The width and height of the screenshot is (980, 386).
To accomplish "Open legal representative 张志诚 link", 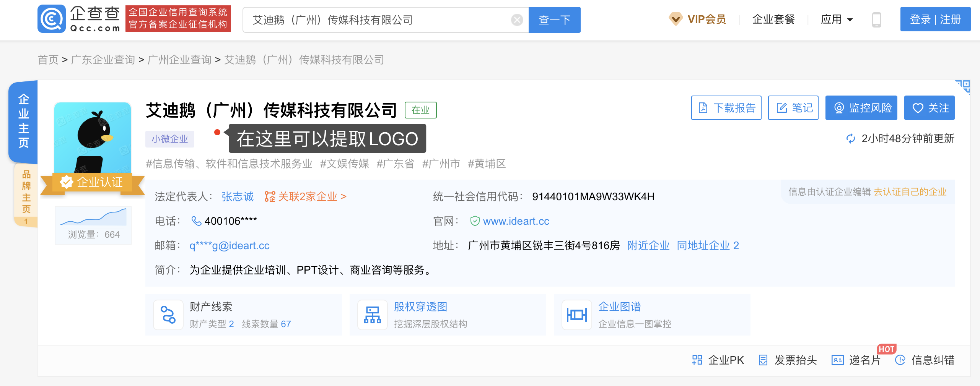I will [238, 196].
